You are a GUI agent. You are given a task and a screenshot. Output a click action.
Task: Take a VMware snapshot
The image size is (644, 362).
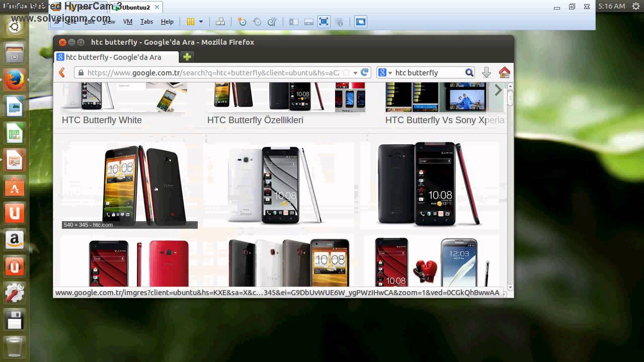click(242, 22)
